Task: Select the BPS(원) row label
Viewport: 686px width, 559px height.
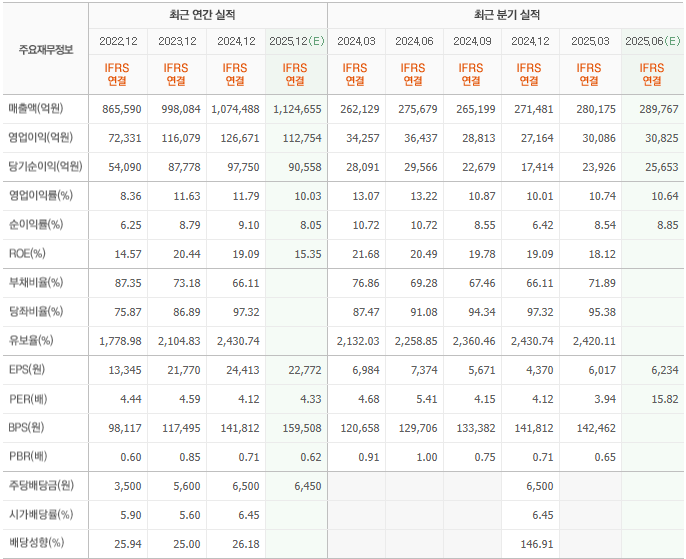Action: tap(26, 428)
